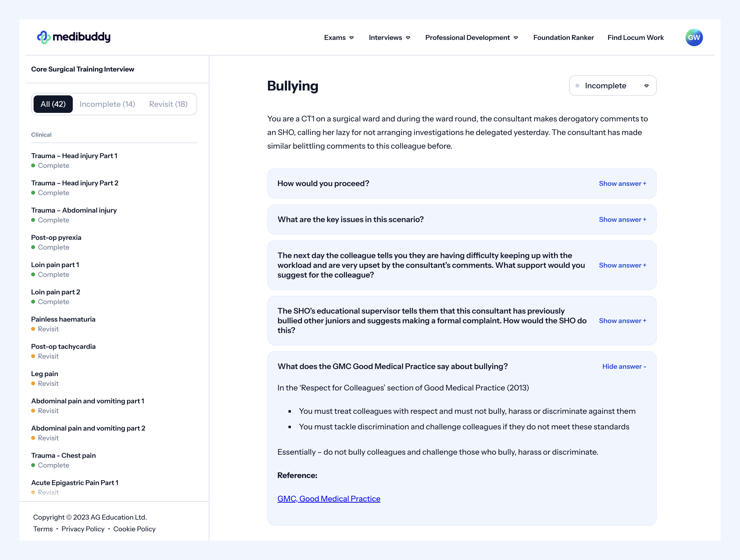Select the All (42) filter tab

53,104
